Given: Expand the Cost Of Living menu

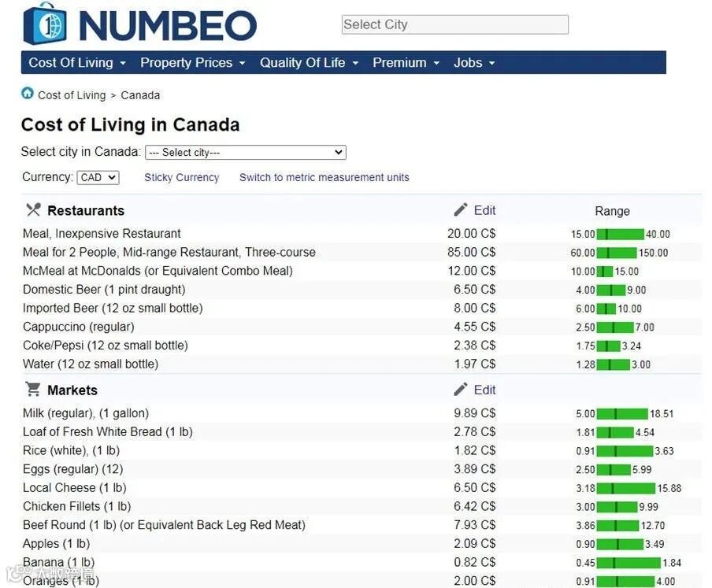Looking at the screenshot, I should tap(77, 63).
